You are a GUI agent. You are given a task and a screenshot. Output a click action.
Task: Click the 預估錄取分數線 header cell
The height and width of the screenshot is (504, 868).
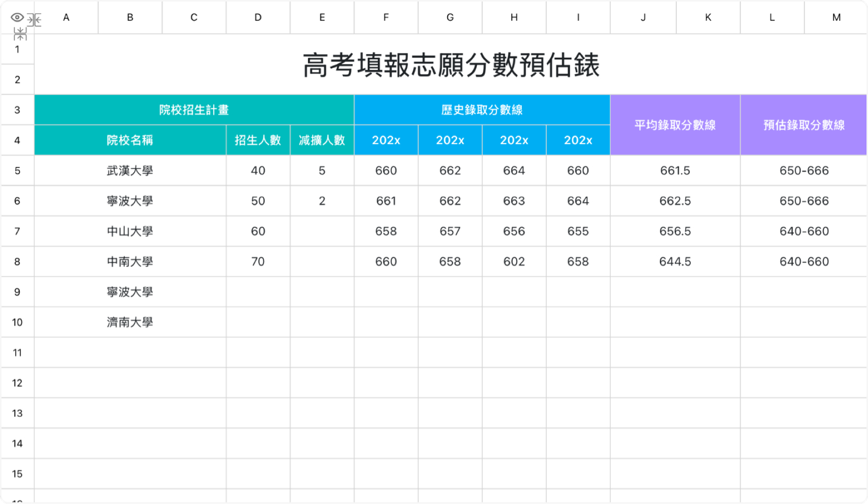804,125
